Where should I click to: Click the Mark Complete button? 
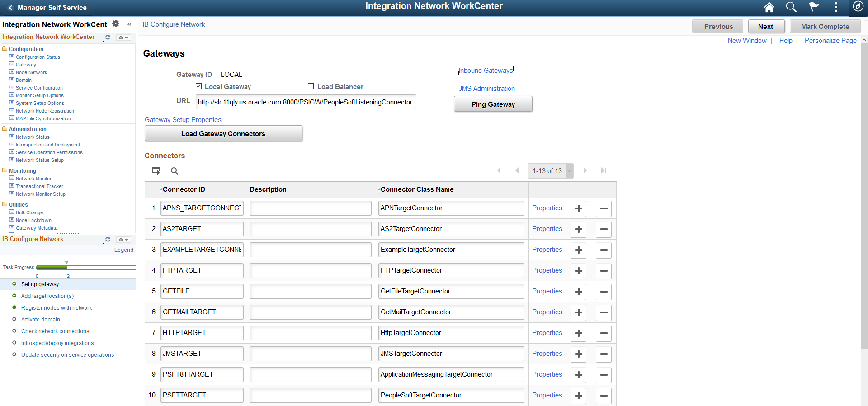click(x=825, y=26)
